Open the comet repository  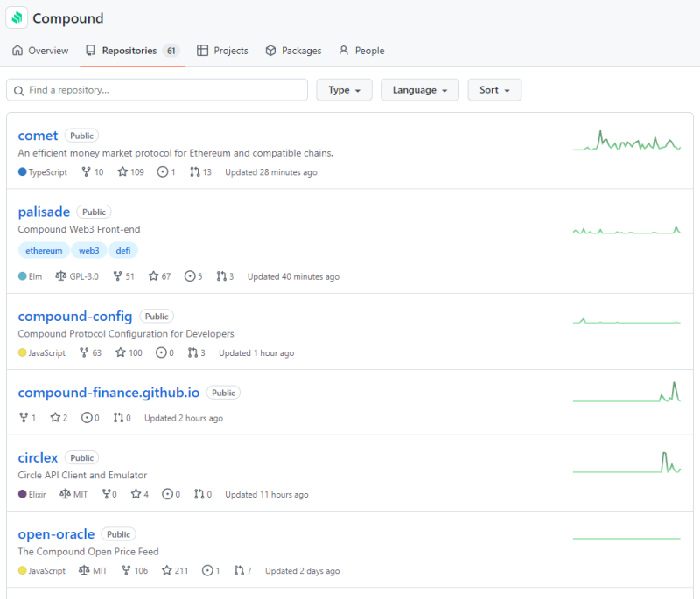(38, 136)
